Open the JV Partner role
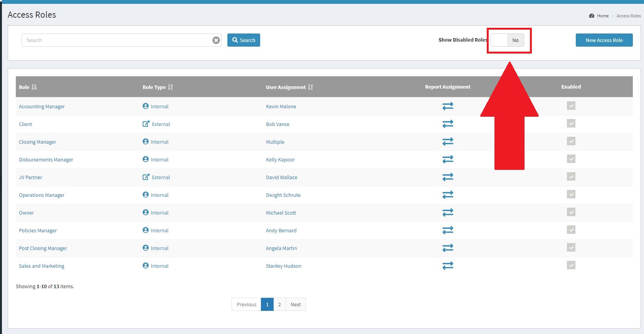This screenshot has width=644, height=334. pyautogui.click(x=30, y=177)
